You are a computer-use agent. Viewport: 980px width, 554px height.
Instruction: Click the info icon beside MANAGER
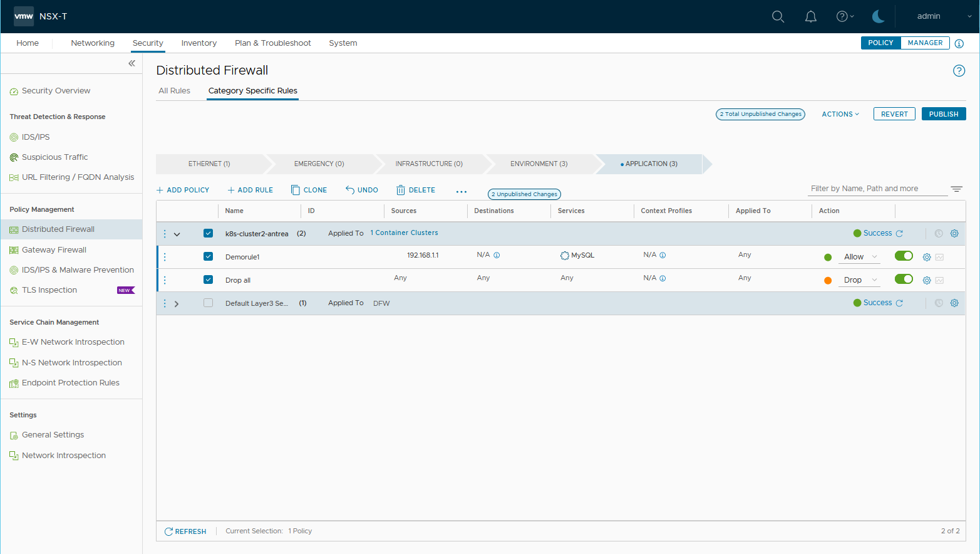[x=959, y=43]
